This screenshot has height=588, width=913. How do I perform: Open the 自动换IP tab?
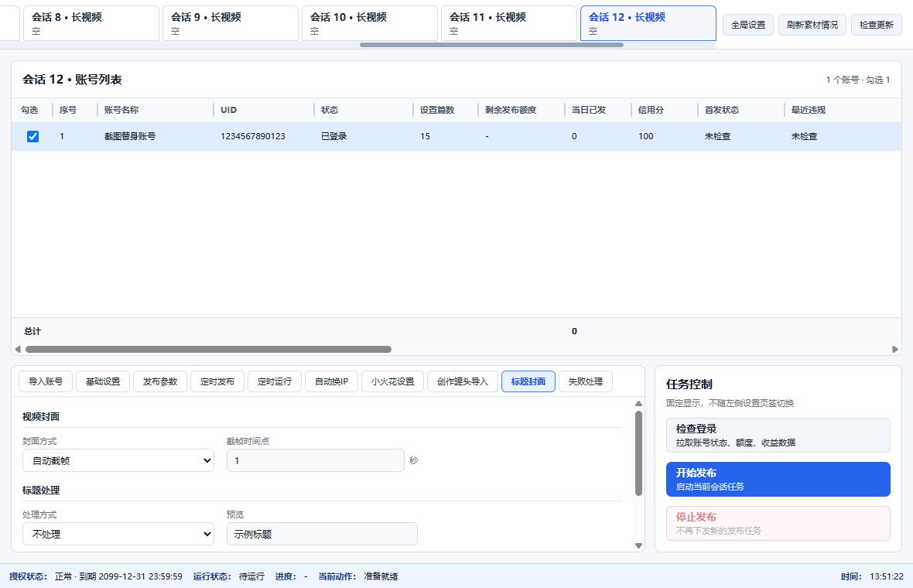click(331, 381)
